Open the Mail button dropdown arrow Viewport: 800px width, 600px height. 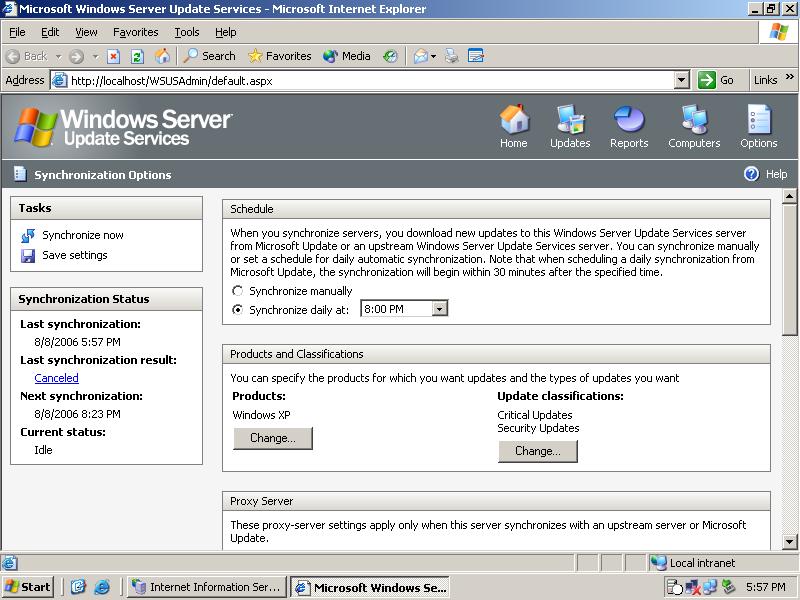(x=433, y=56)
